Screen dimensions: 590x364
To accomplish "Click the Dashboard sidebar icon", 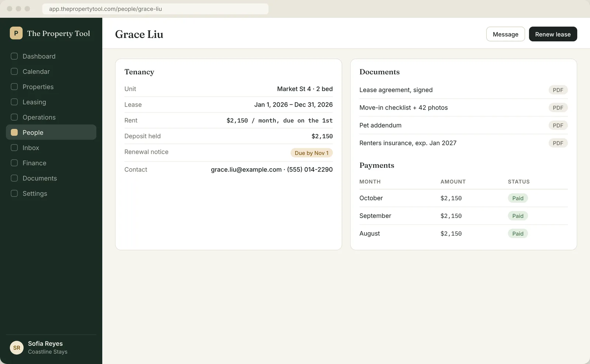I will 14,56.
